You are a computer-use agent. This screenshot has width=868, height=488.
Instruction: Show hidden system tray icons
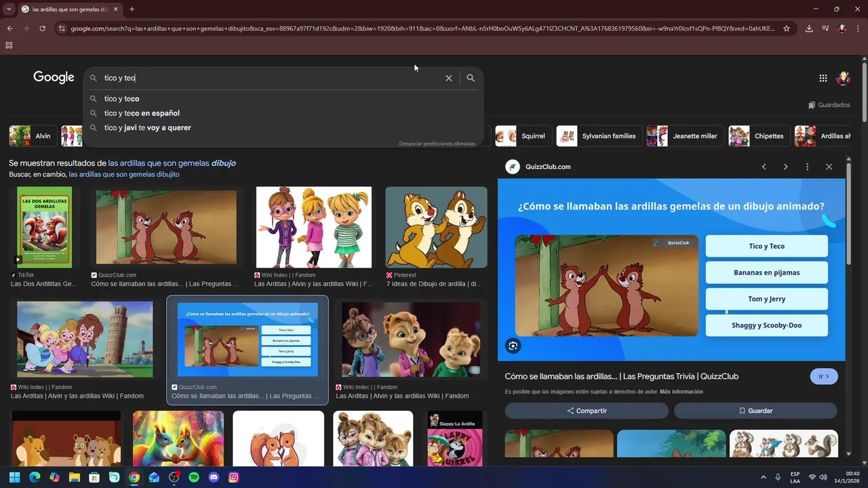[763, 477]
